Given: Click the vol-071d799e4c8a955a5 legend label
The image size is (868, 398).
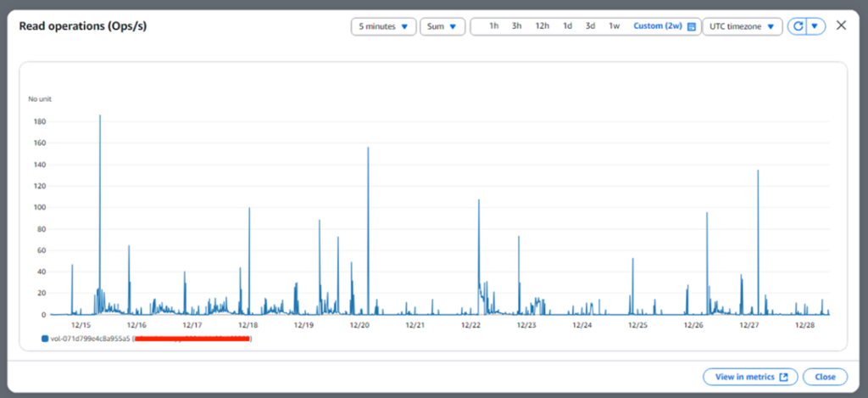Looking at the screenshot, I should click(90, 339).
